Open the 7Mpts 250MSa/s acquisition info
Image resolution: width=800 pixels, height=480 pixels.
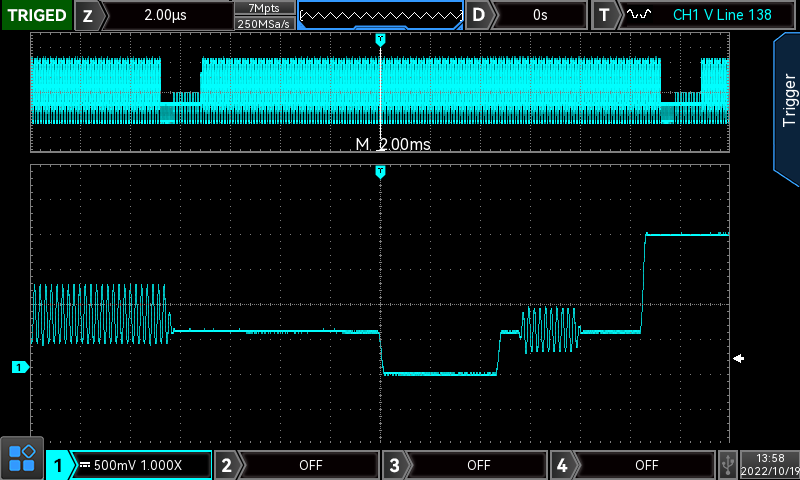coord(264,15)
